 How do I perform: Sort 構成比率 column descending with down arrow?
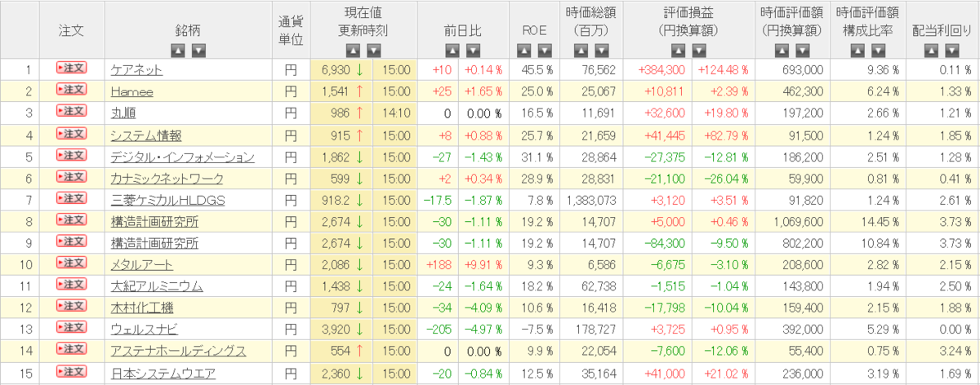pyautogui.click(x=878, y=51)
